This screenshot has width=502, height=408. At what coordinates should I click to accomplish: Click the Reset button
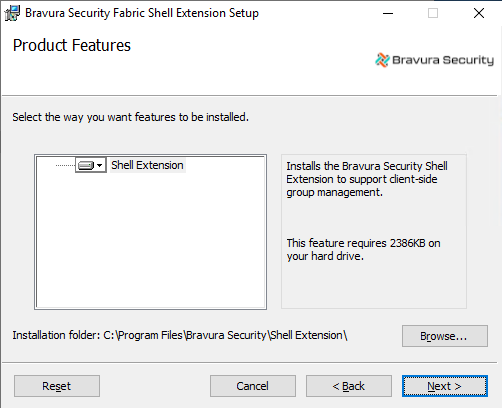tap(57, 386)
